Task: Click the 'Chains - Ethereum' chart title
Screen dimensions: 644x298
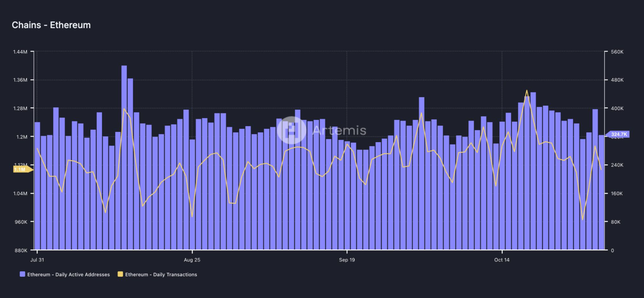Action: click(x=51, y=25)
